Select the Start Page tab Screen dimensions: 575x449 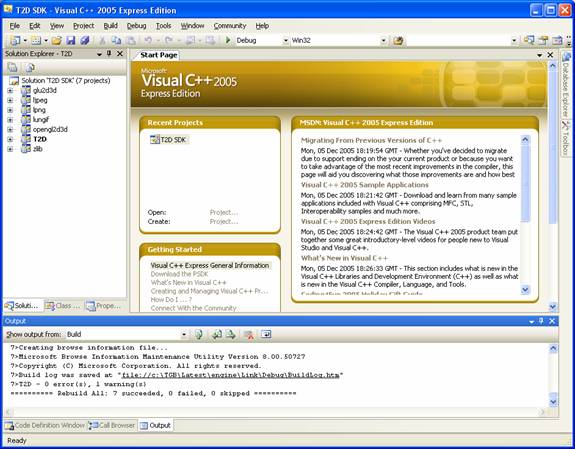click(158, 55)
